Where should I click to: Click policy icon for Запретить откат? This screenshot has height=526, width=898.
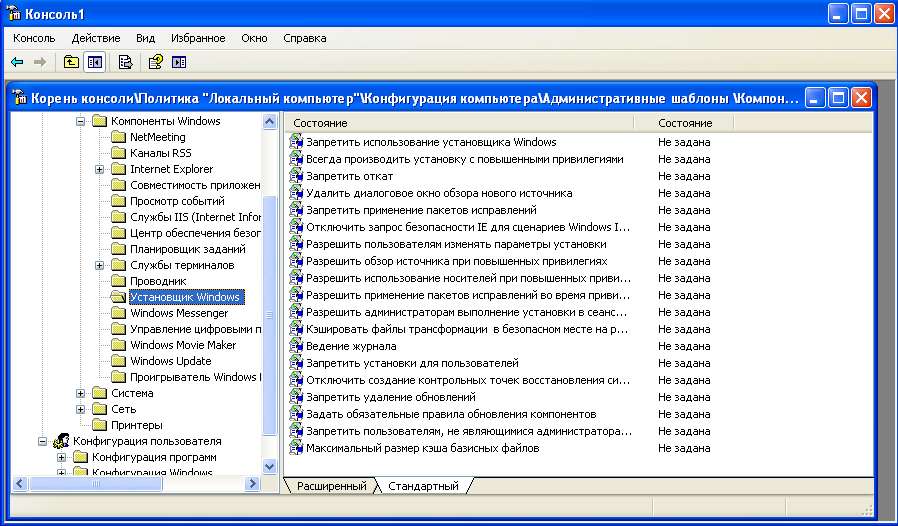(x=296, y=176)
